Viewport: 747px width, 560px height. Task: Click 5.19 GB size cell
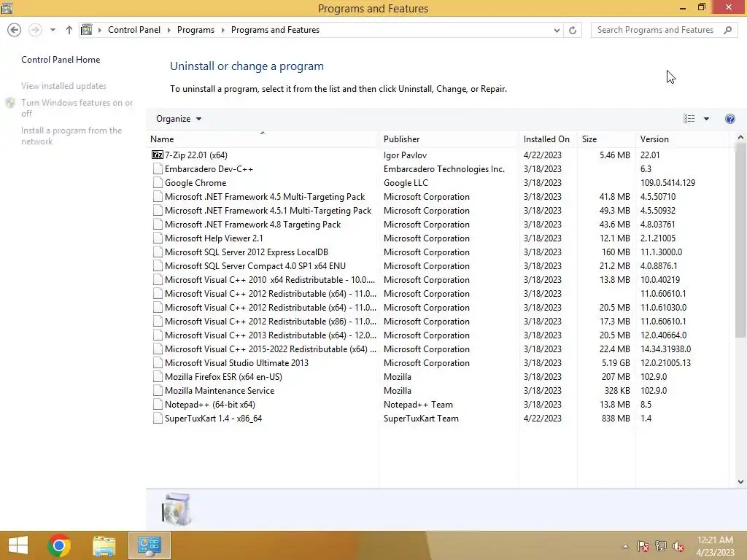point(616,363)
